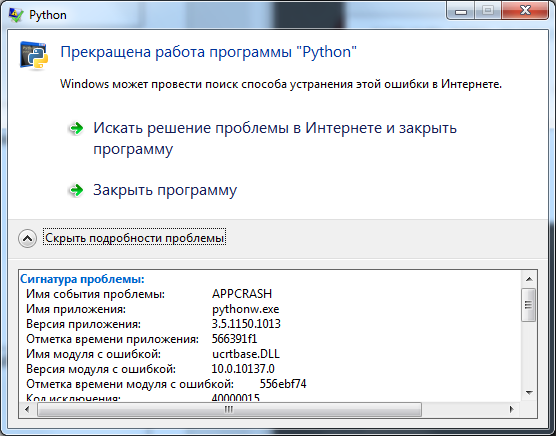556x436 pixels.
Task: Click the large Python logo in the dialog
Action: coord(34,55)
